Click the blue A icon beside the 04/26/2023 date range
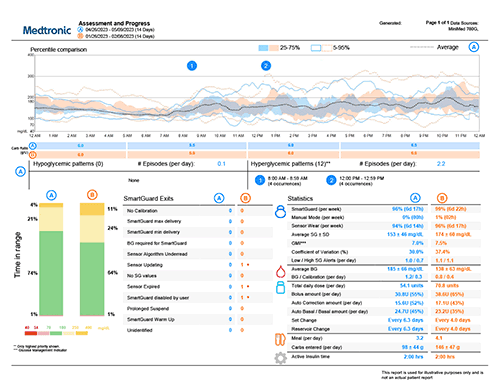Screen dimensions: 500x386 (x=80, y=29)
